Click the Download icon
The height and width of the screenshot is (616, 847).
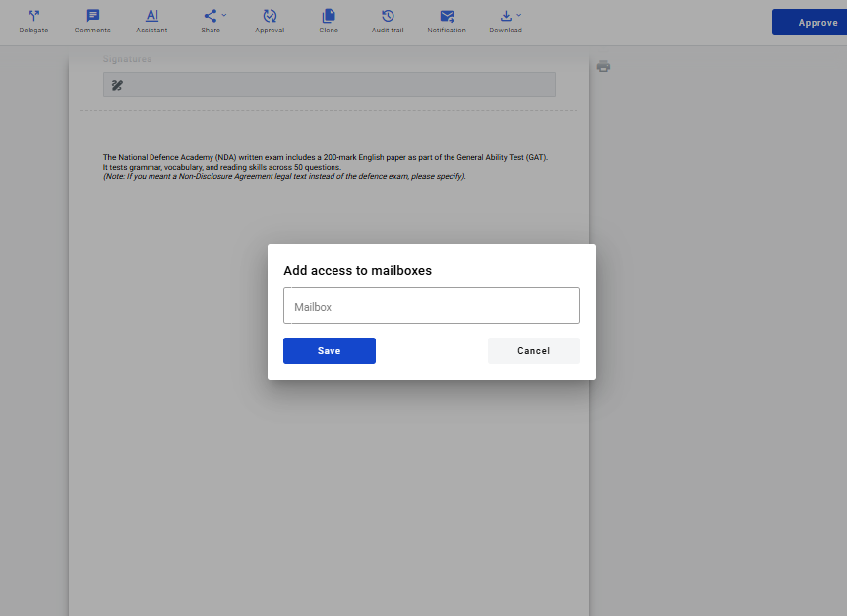tap(506, 16)
